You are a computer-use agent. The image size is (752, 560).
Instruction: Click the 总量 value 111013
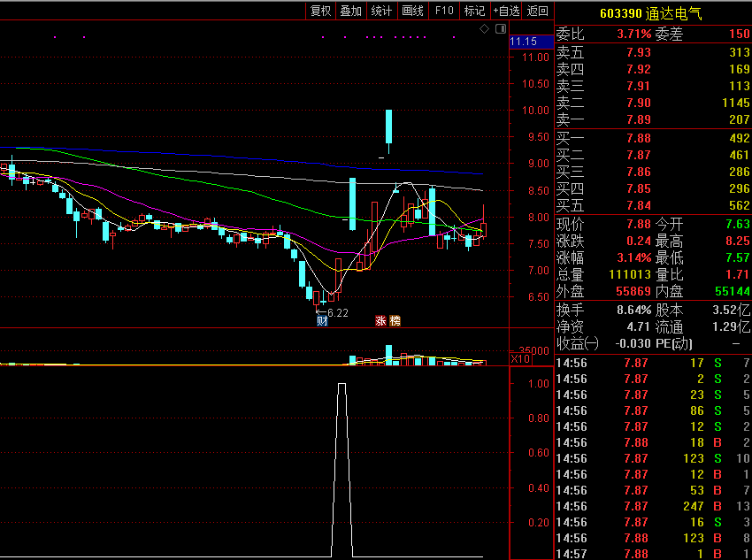click(630, 274)
